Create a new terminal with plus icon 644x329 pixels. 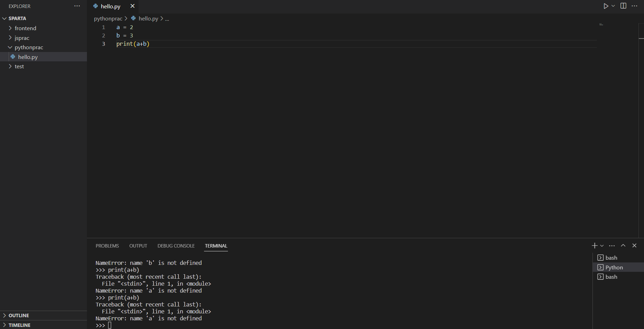(594, 245)
